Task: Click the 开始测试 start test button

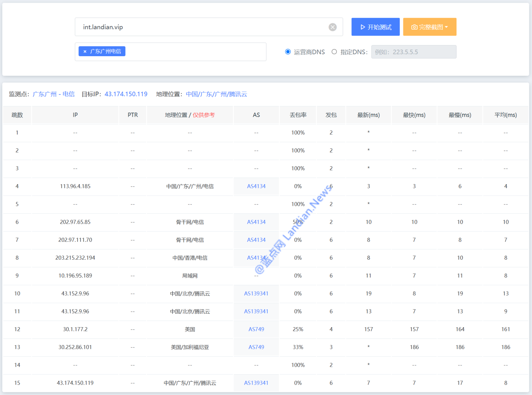Action: click(375, 27)
